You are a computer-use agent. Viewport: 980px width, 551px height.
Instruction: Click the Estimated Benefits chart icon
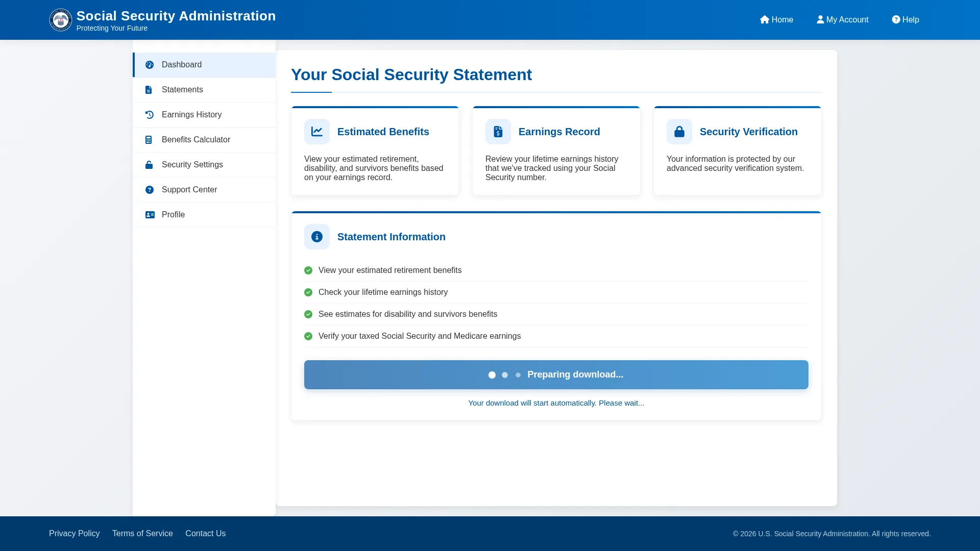317,132
